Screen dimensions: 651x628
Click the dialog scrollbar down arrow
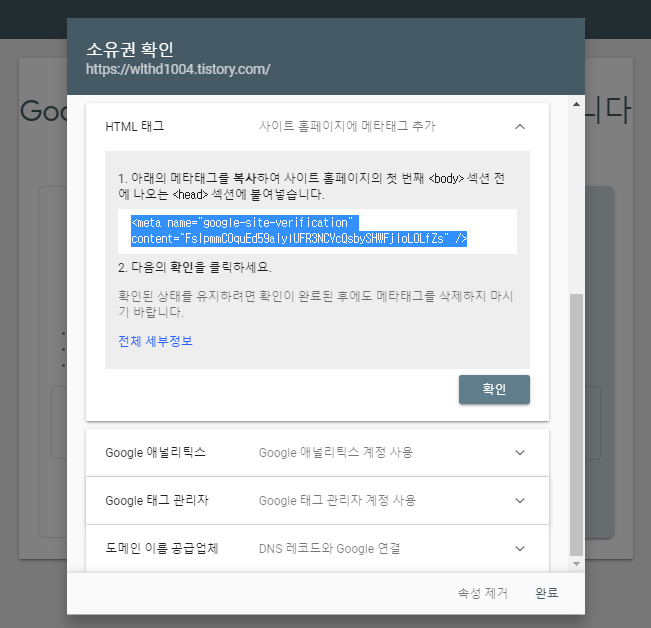pos(576,564)
